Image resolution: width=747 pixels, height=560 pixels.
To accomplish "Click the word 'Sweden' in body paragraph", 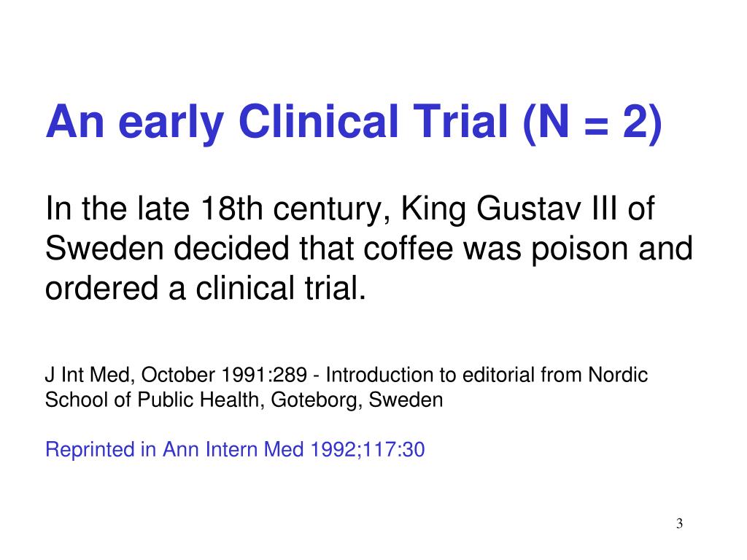I will [x=104, y=248].
